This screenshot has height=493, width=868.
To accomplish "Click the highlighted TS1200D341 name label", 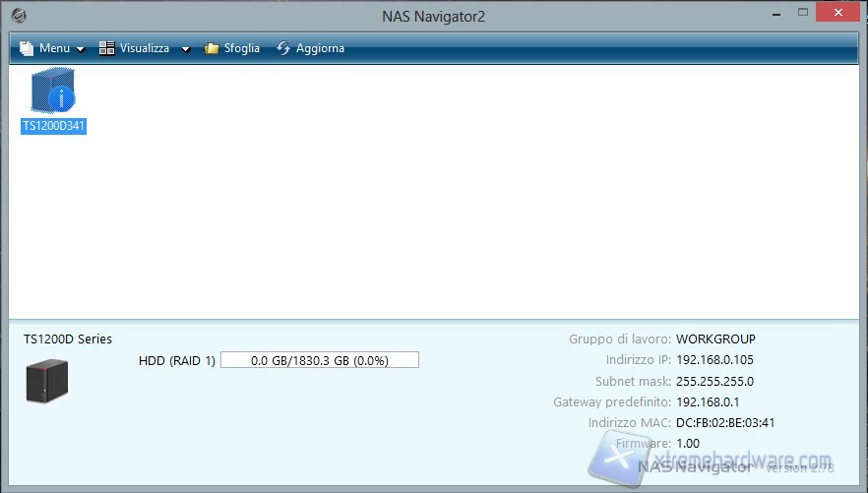I will (54, 126).
